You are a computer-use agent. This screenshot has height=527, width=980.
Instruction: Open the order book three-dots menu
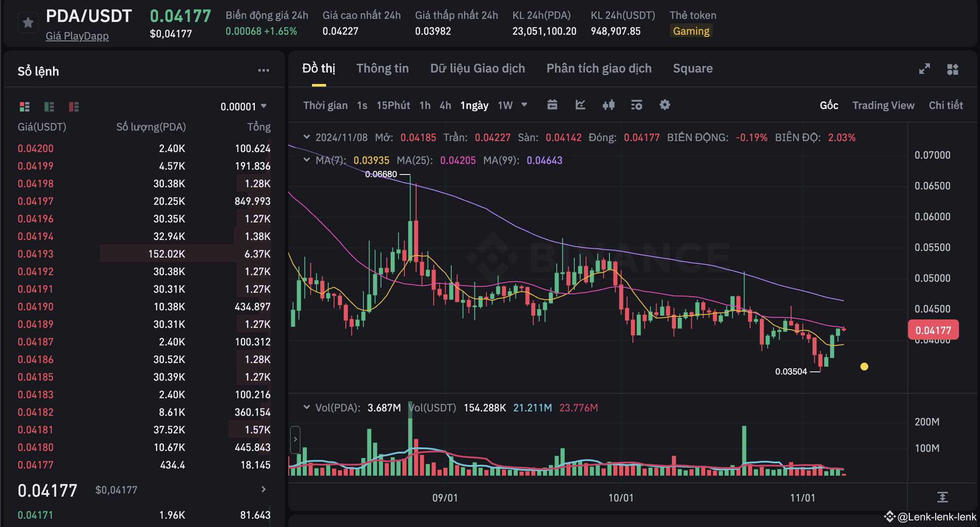[263, 70]
